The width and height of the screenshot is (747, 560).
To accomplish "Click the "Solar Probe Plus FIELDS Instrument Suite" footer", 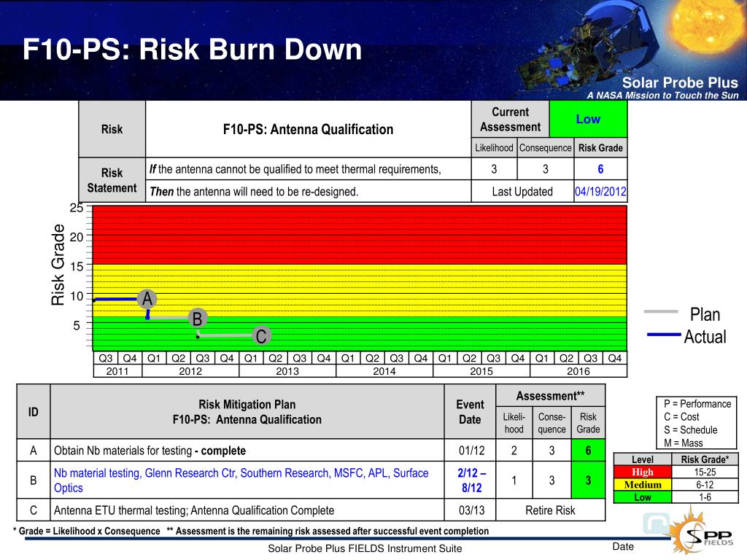I will 365,548.
